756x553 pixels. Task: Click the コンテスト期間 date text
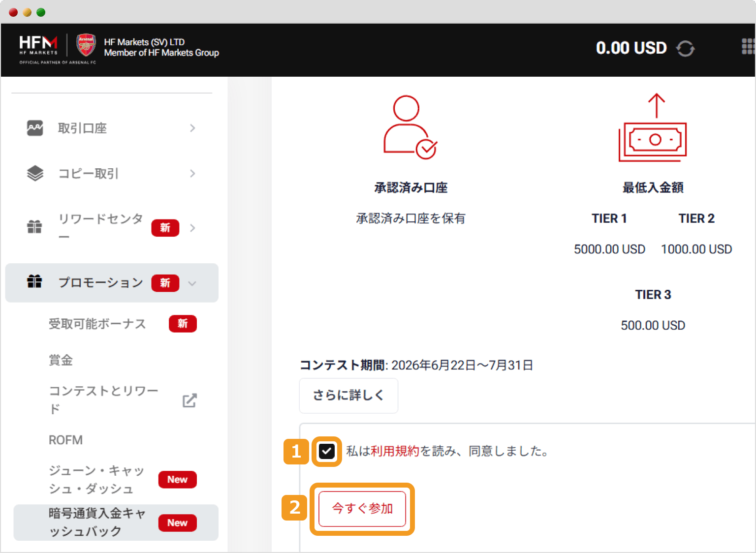[x=416, y=365]
